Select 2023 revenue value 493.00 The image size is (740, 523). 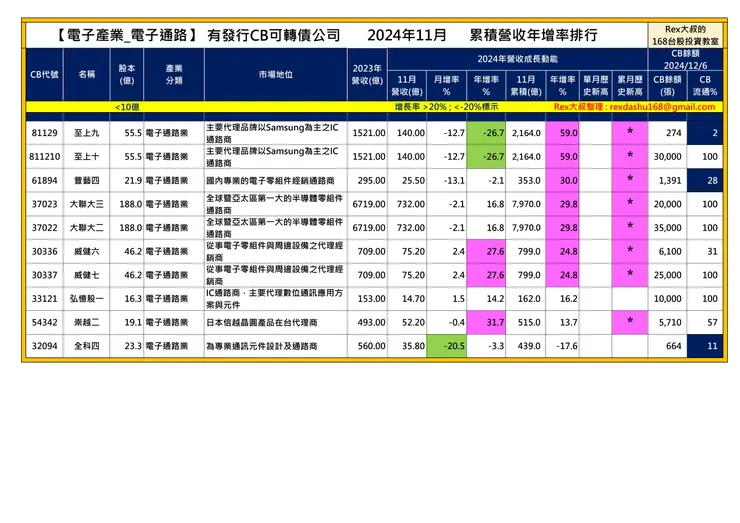[371, 322]
